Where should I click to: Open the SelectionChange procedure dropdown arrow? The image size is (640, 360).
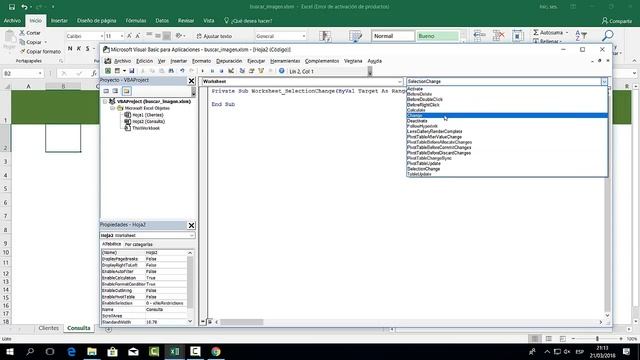click(604, 82)
